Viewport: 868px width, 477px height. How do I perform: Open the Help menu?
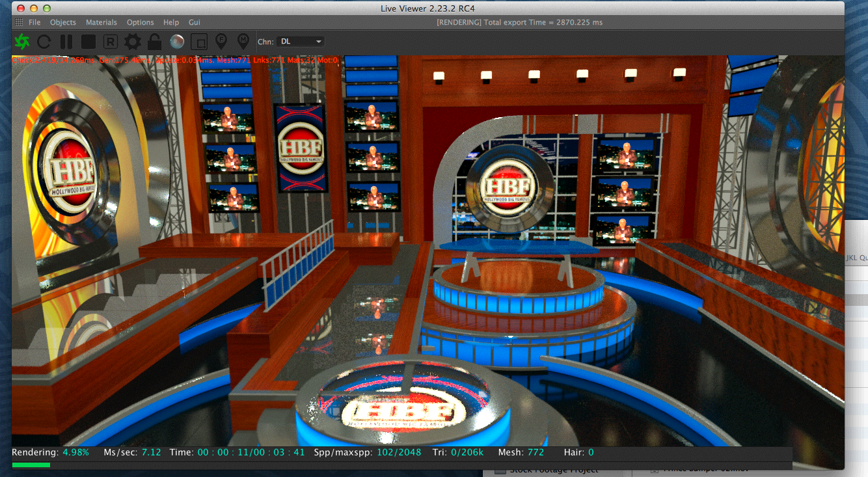[171, 22]
